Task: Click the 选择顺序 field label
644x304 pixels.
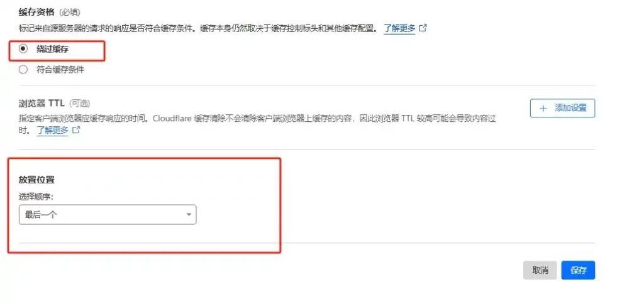Action: (x=36, y=197)
